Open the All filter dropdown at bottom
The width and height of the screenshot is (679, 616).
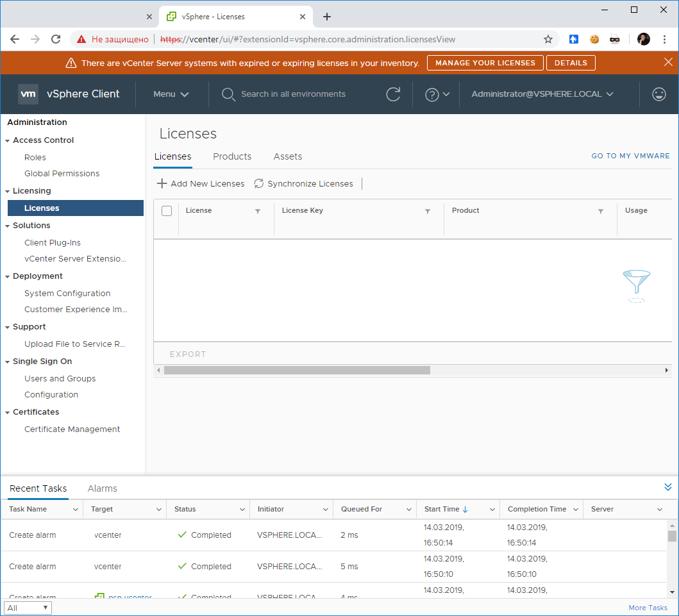(28, 608)
